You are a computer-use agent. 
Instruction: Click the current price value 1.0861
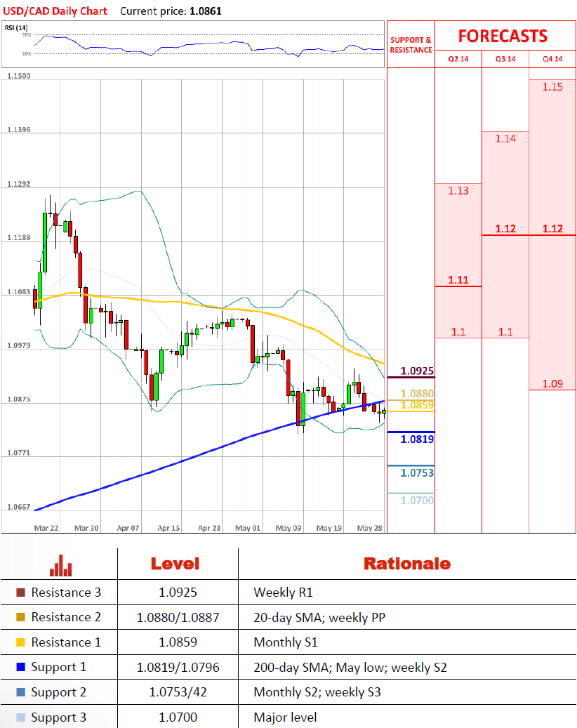[x=206, y=11]
